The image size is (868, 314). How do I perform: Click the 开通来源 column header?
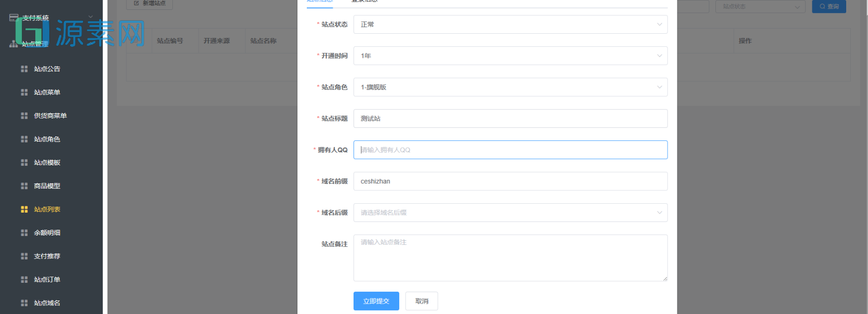[216, 41]
